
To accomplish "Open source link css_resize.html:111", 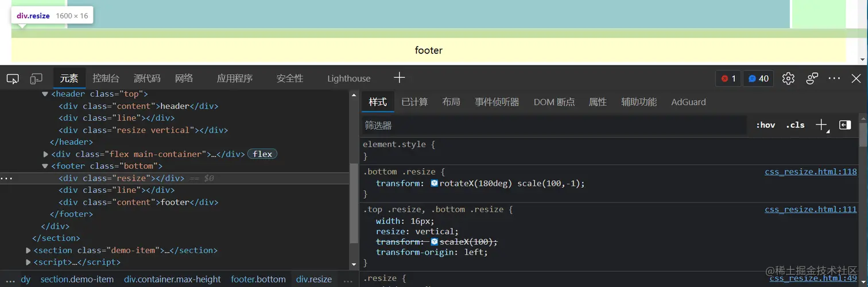I will tap(811, 210).
